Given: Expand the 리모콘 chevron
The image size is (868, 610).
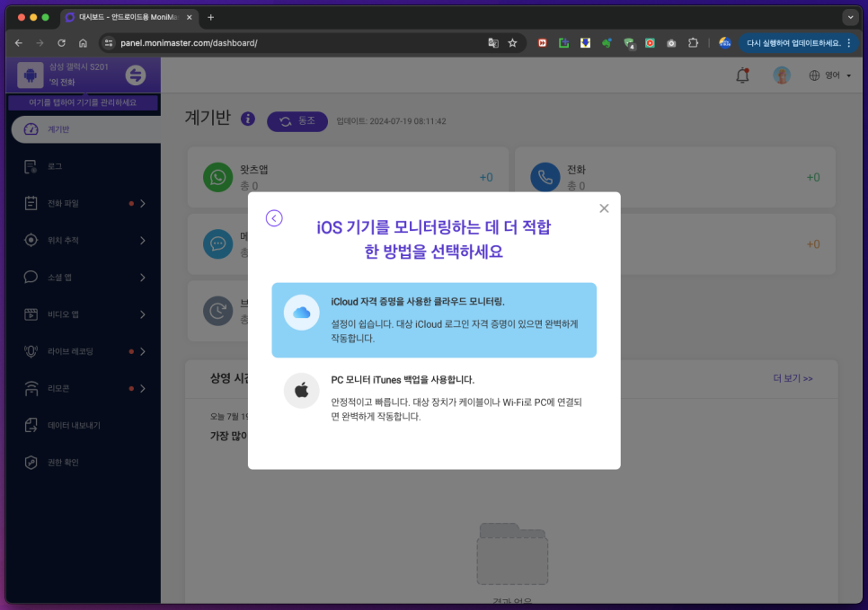Looking at the screenshot, I should coord(143,389).
